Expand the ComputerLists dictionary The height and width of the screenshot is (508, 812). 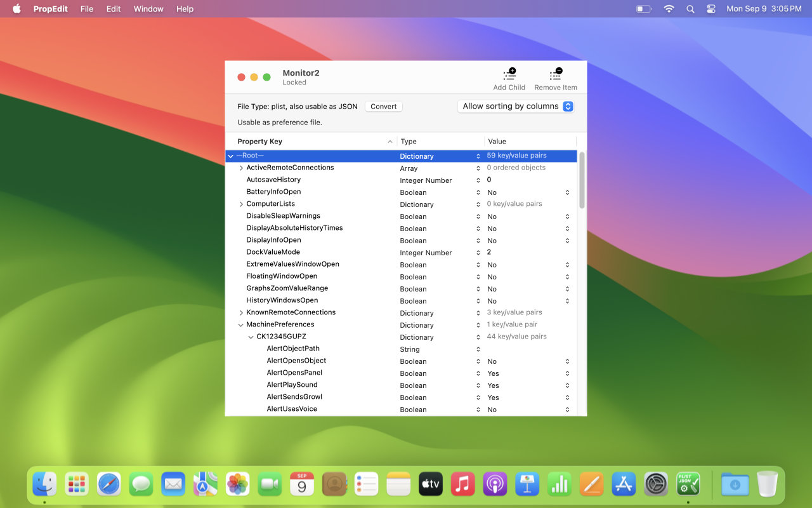click(241, 204)
